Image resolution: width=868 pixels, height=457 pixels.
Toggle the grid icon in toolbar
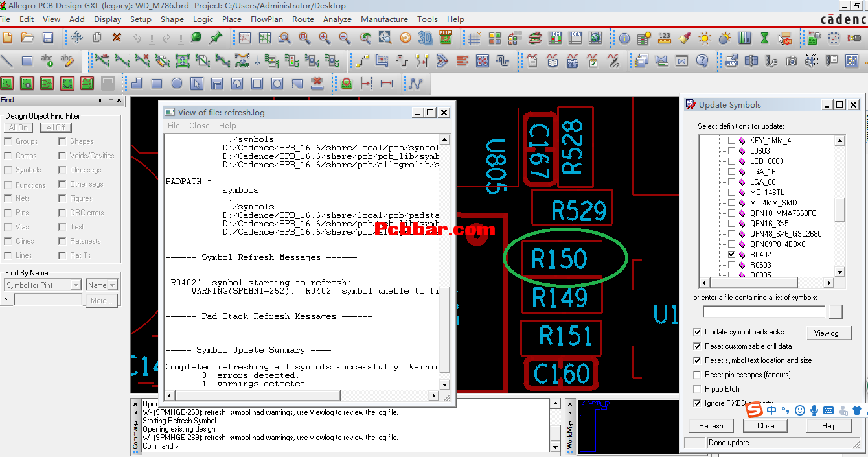[474, 38]
